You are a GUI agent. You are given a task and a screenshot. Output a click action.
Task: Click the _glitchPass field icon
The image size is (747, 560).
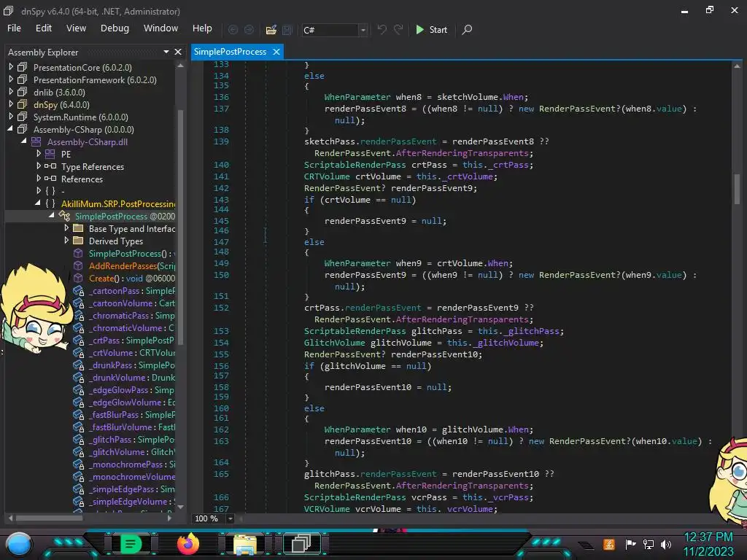point(79,440)
